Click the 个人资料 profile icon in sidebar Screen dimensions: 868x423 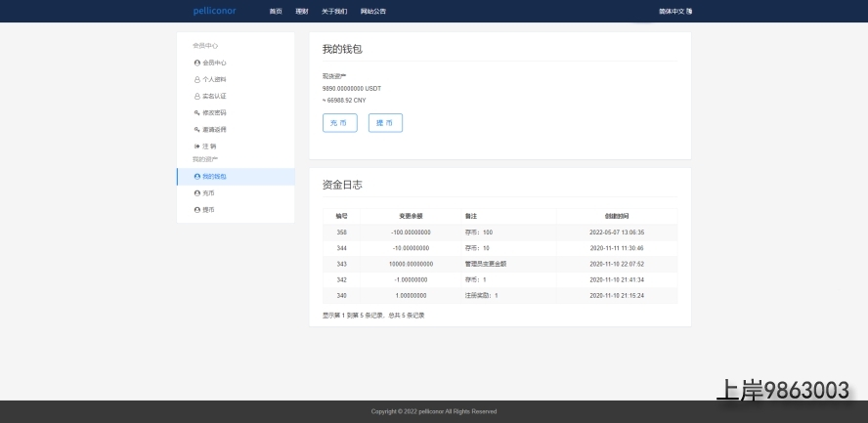(197, 80)
